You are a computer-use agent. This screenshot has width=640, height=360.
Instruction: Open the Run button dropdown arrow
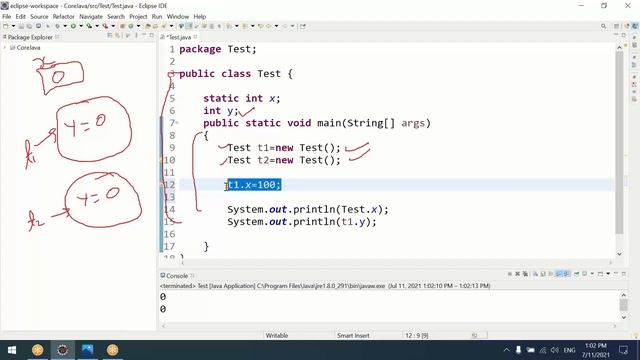(x=81, y=26)
